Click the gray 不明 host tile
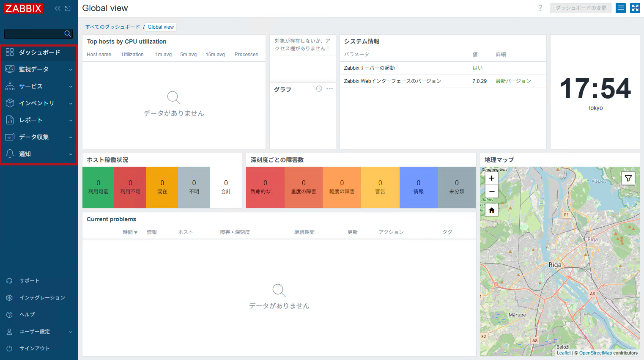The height and width of the screenshot is (360, 644). 194,187
